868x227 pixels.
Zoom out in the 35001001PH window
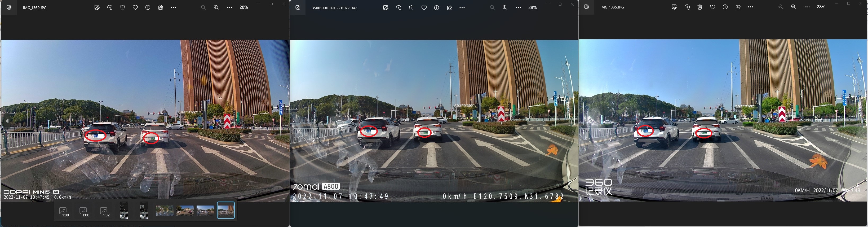click(492, 7)
